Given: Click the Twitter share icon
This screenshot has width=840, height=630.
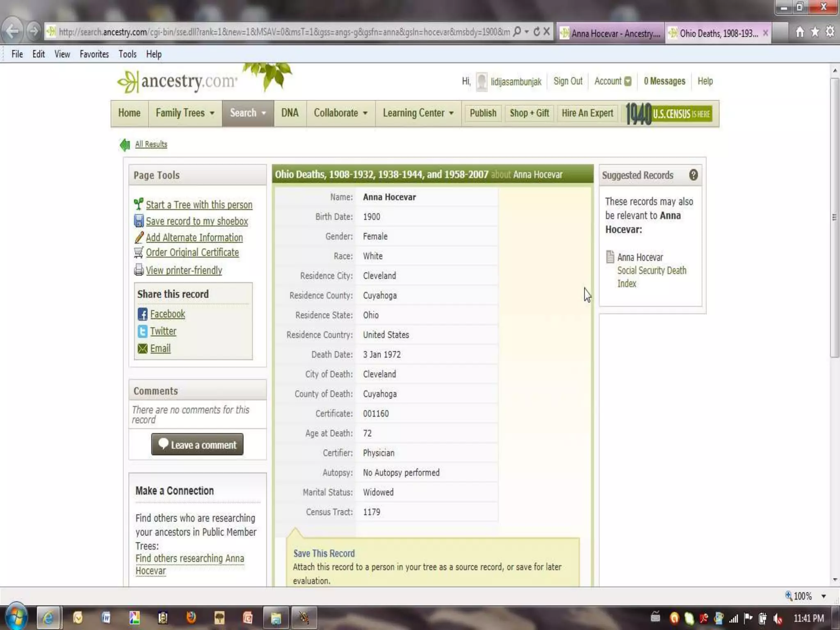Looking at the screenshot, I should pyautogui.click(x=142, y=331).
